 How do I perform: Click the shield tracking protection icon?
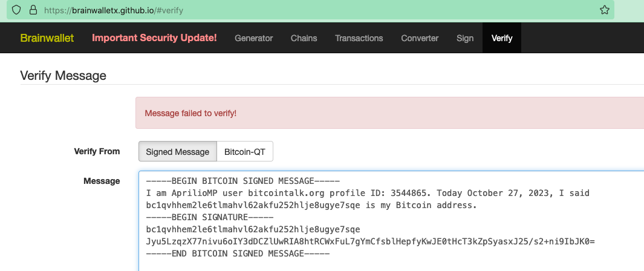16,10
